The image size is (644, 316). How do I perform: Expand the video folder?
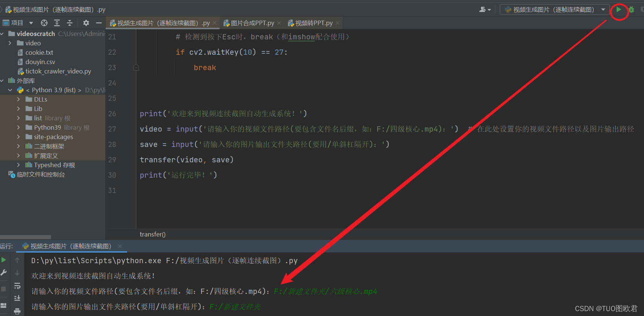[x=10, y=43]
